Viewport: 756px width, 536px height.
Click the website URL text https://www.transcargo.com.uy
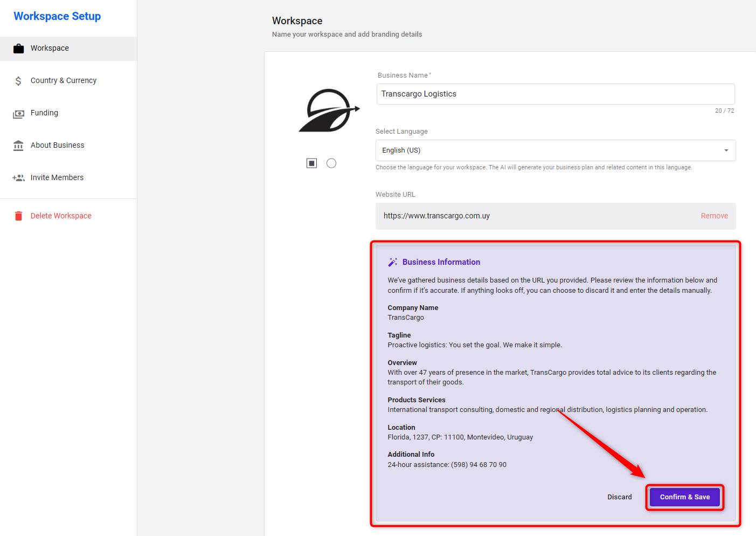point(436,216)
